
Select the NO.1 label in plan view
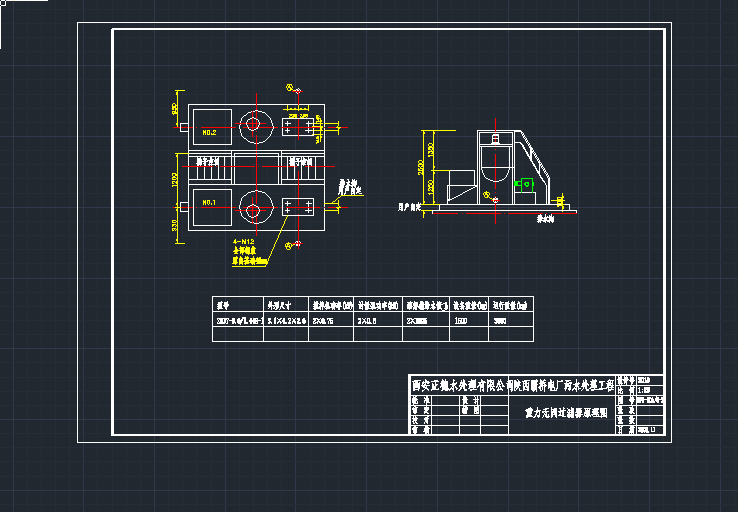[210, 203]
